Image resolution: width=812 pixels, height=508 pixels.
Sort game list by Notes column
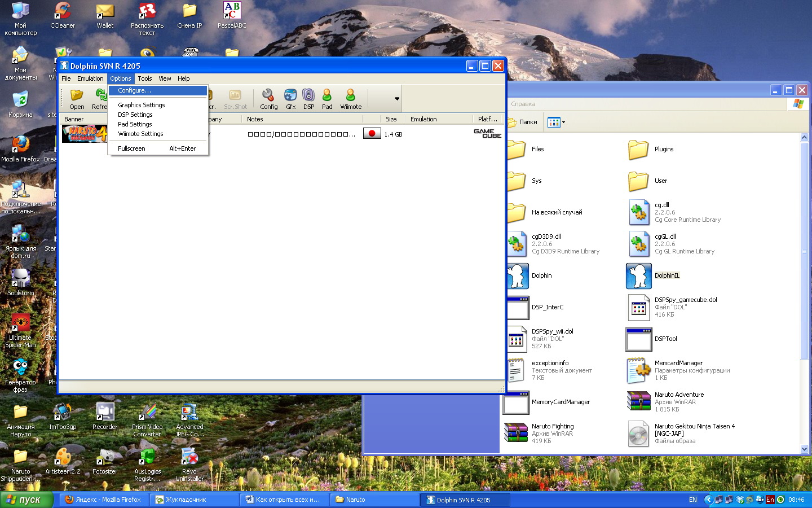[x=302, y=119]
